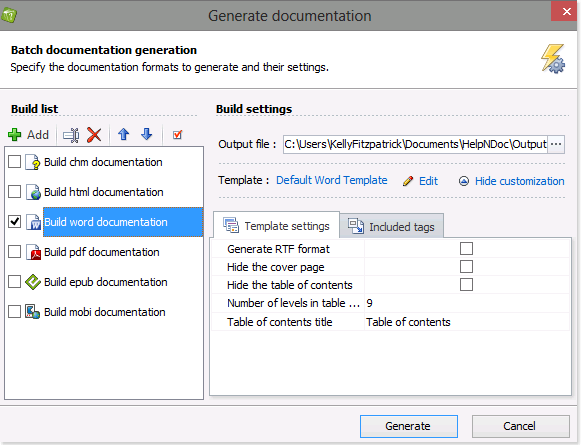The image size is (581, 446).
Task: Enable the Build chm documentation checkbox
Action: click(14, 162)
